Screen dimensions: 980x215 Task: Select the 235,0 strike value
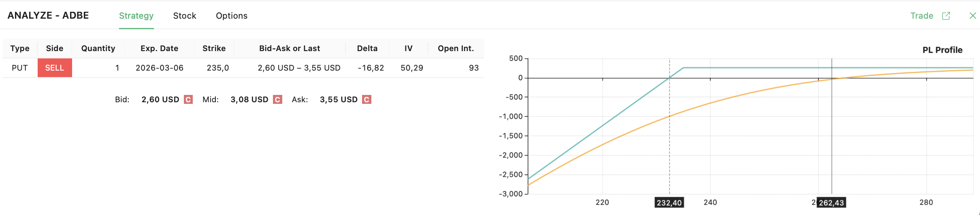(218, 68)
